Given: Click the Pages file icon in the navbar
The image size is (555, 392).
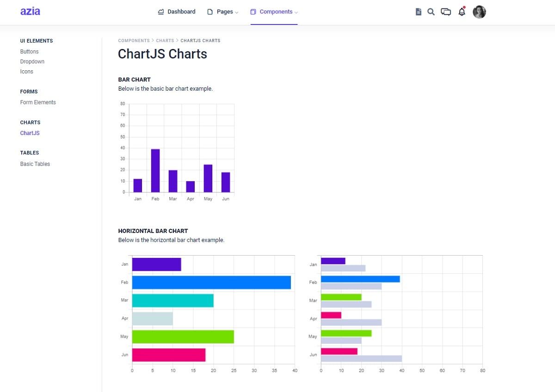Looking at the screenshot, I should click(210, 12).
